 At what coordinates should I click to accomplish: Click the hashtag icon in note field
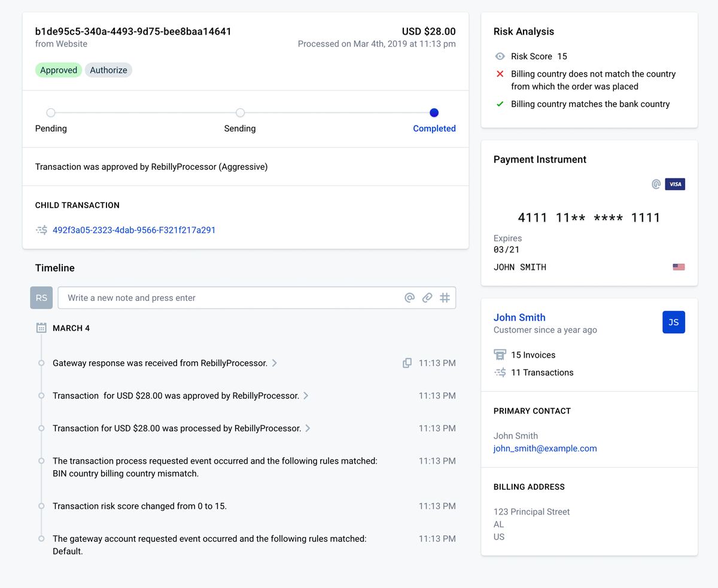445,298
